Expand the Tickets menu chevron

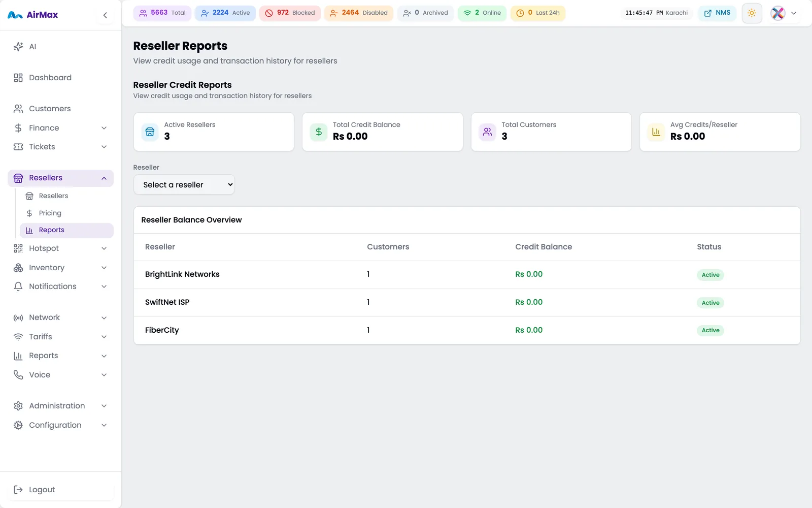104,147
